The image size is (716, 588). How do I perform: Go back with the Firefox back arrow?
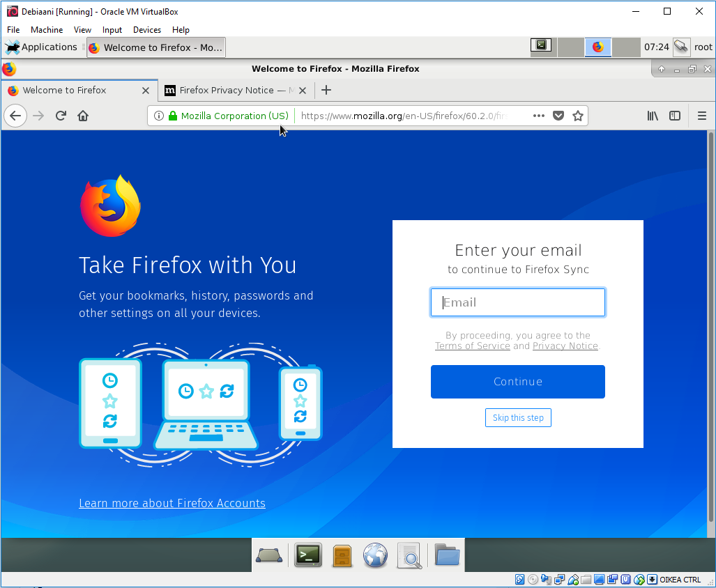[x=15, y=116]
